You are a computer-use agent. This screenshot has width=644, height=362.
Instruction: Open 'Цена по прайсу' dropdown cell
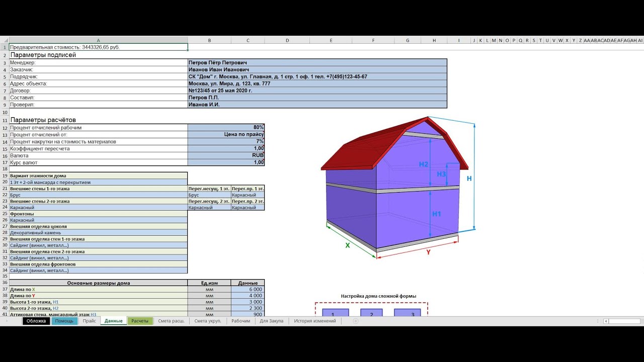(226, 135)
